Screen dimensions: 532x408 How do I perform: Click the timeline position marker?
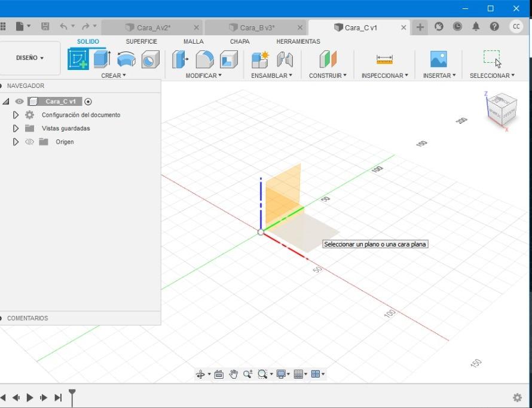coord(72,397)
